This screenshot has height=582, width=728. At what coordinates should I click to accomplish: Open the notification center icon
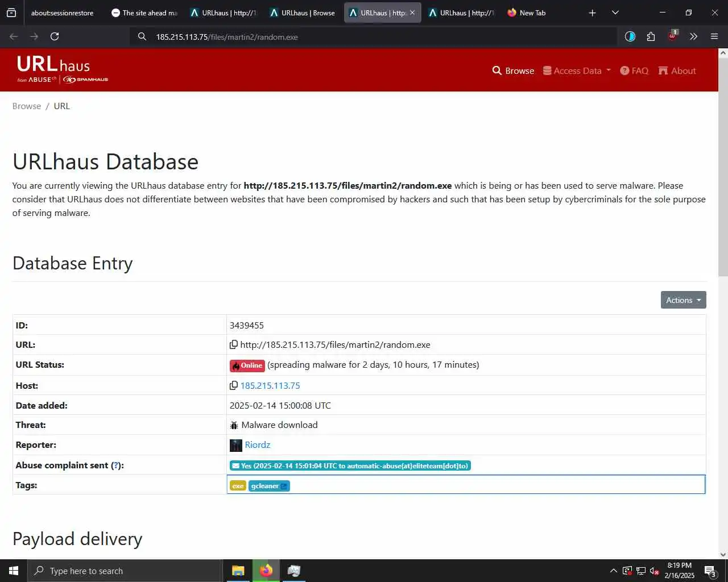710,571
